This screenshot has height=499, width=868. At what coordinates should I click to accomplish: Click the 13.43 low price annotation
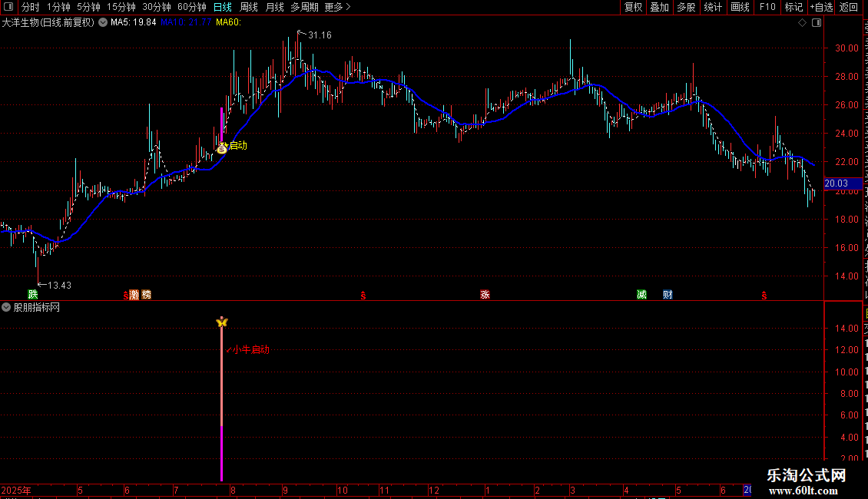pos(60,286)
